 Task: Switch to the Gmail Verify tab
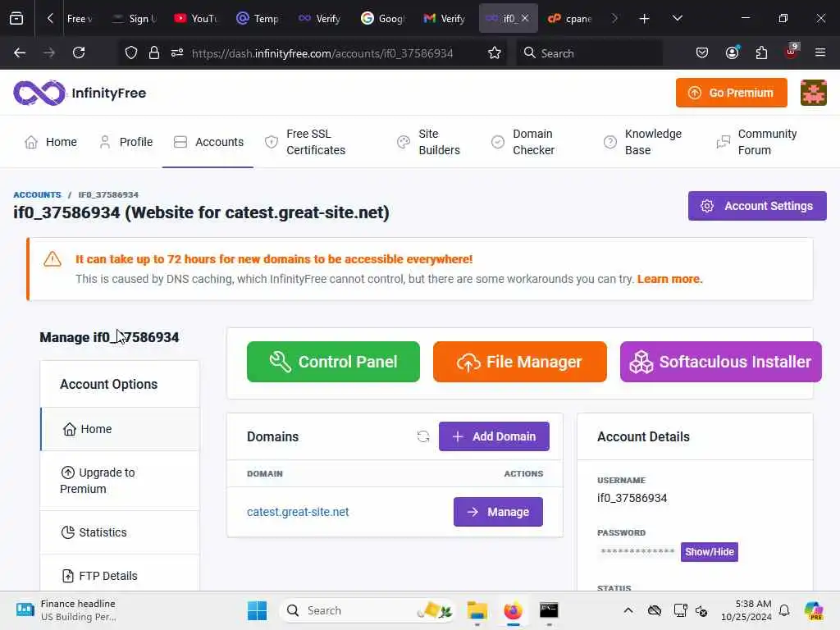click(x=444, y=18)
